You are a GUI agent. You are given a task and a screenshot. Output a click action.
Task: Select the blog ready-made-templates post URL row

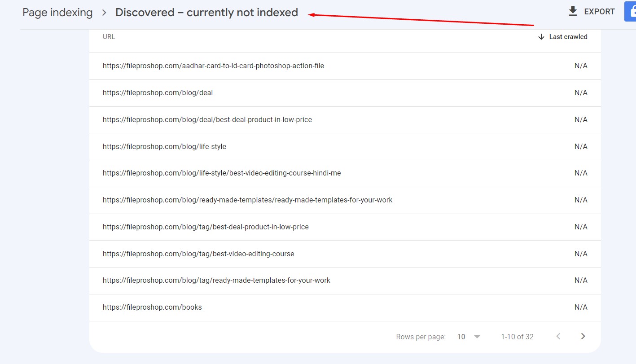point(247,200)
